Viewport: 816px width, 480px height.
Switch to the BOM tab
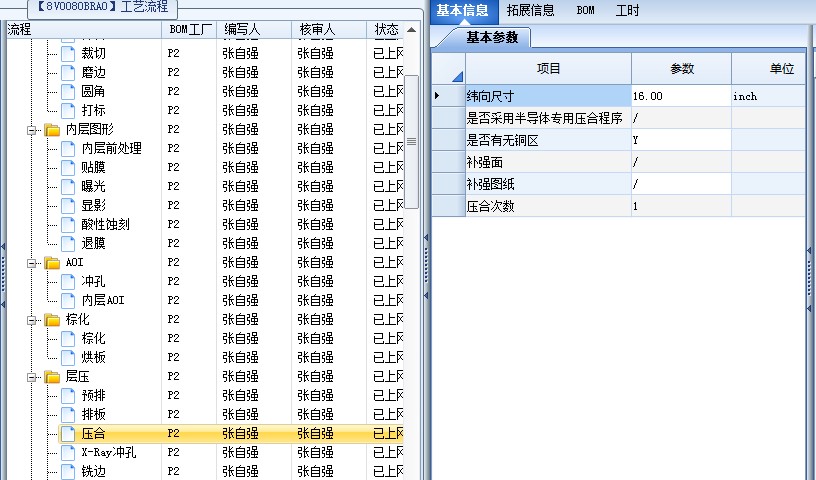point(585,10)
